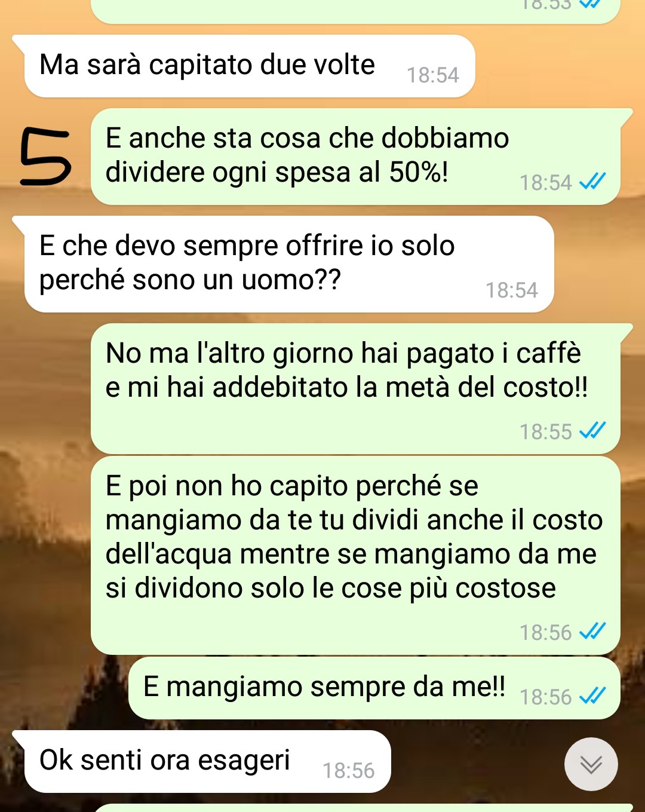The image size is (645, 812).
Task: Select the message 'E poi non ho capito perché se mangiamo'
Action: (355, 555)
